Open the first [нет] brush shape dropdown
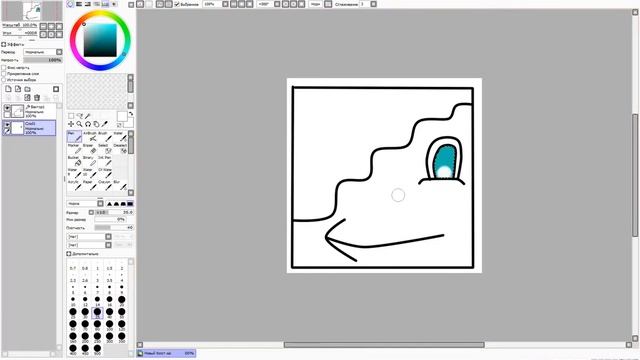 pos(89,237)
